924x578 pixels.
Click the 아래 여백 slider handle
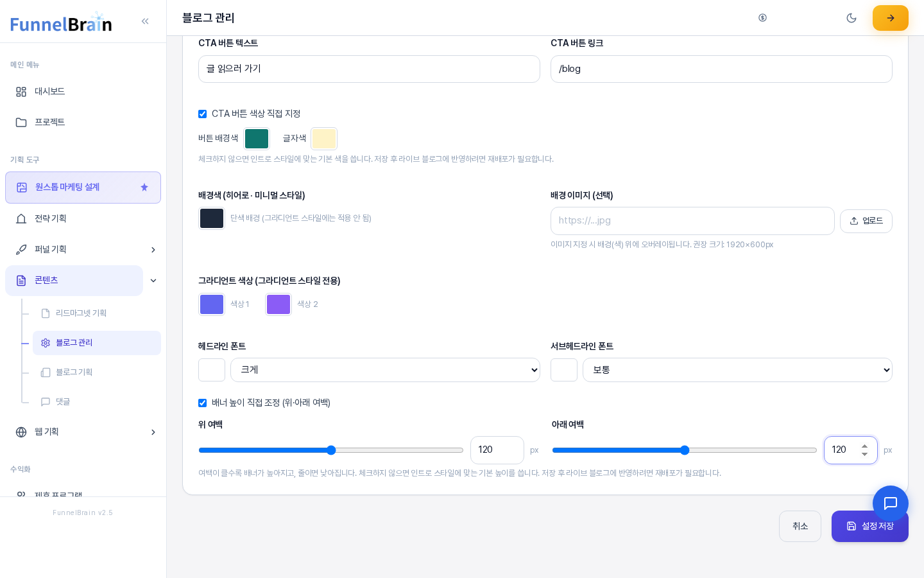(685, 450)
